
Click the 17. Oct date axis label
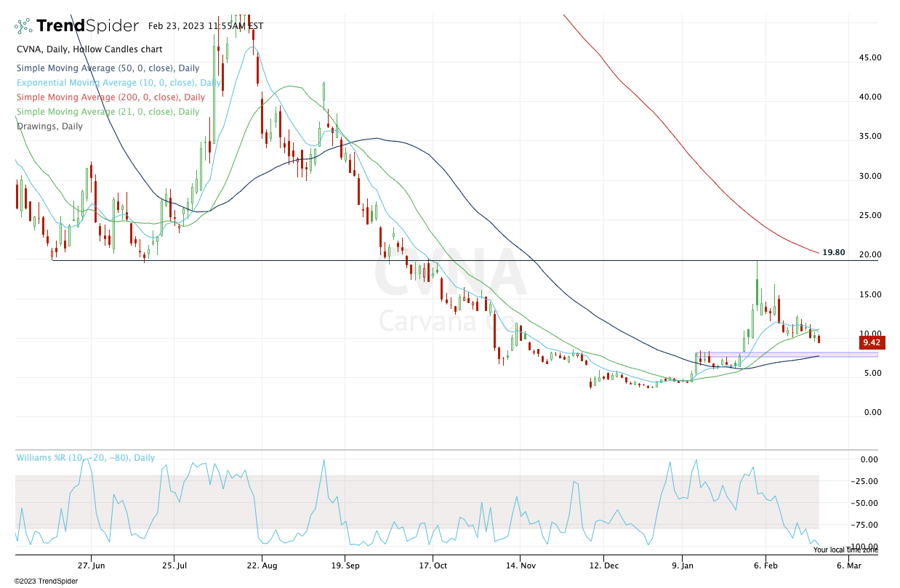tap(432, 565)
